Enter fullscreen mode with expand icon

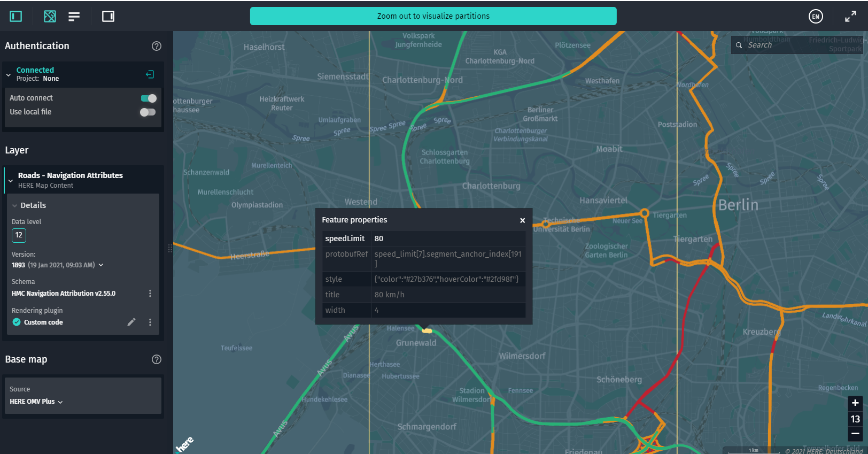tap(850, 17)
